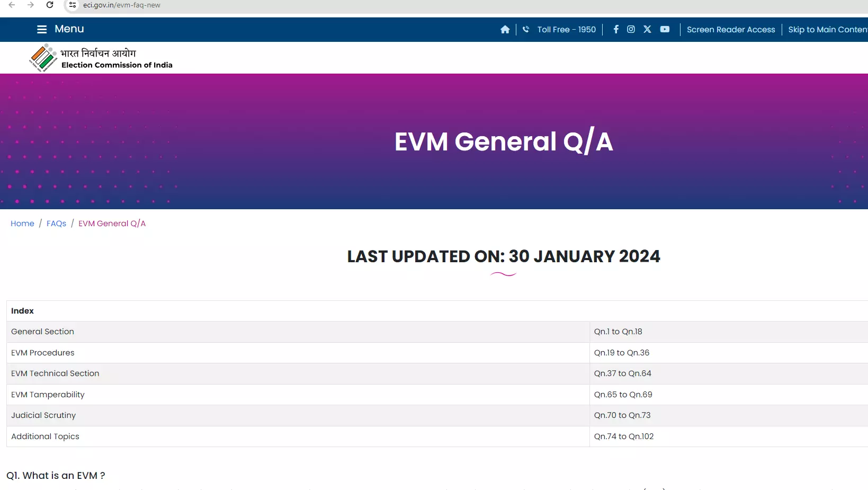Click the site info icon in address bar
The height and width of the screenshot is (490, 868).
coord(73,5)
